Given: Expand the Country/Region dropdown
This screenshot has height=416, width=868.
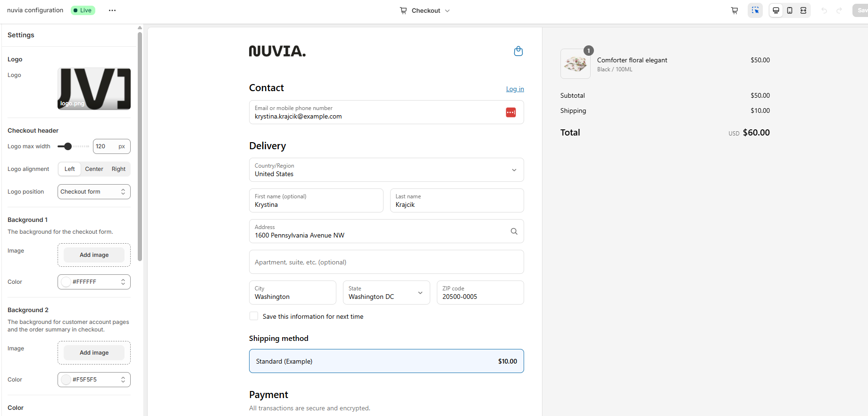Looking at the screenshot, I should pos(386,170).
